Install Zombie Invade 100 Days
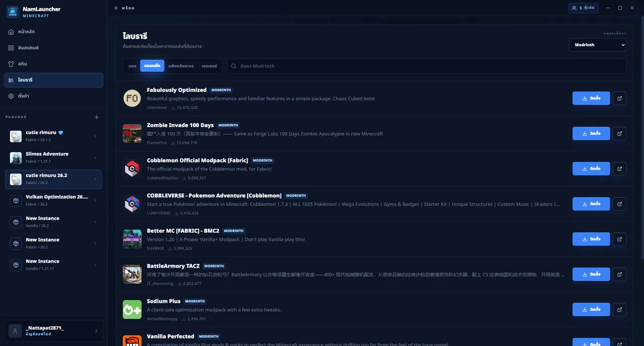Viewport: 644px width, 346px height. click(x=591, y=133)
